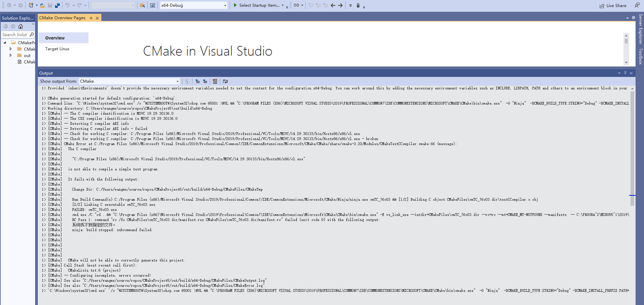Toggle Word Wrap in Output panel

pyautogui.click(x=225, y=81)
